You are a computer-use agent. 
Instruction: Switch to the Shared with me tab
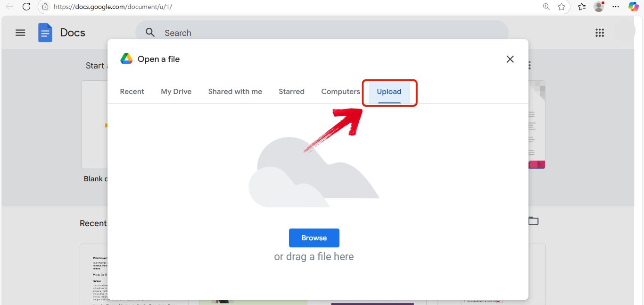click(x=235, y=92)
